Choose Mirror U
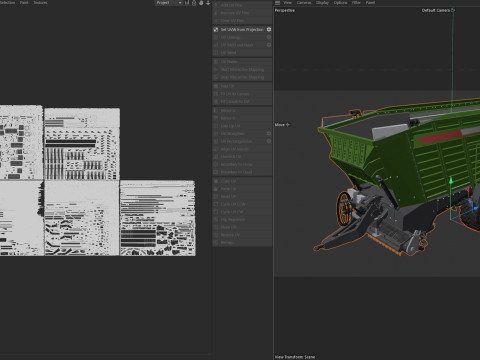Viewport: 480px width, 360px height. pos(242,110)
